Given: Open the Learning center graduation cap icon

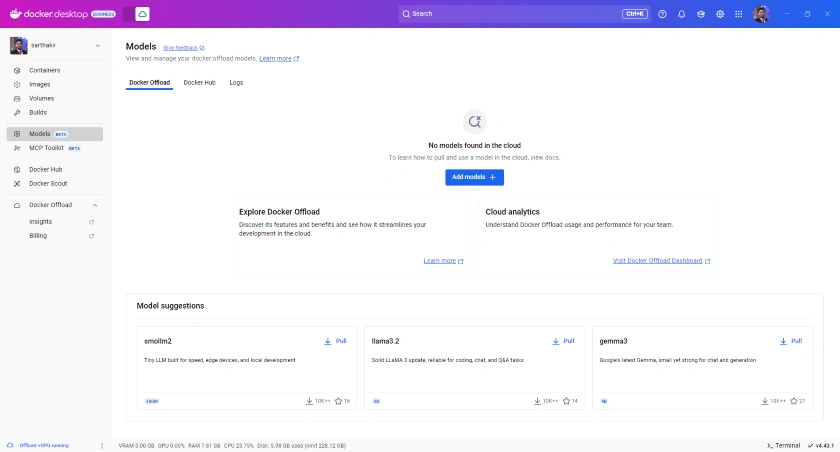Looking at the screenshot, I should coord(701,14).
